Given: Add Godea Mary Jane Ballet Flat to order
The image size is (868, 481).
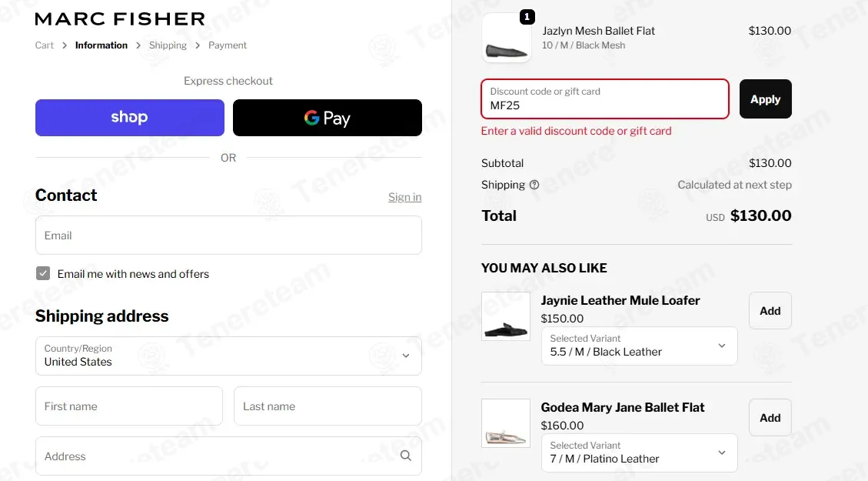Looking at the screenshot, I should [770, 418].
